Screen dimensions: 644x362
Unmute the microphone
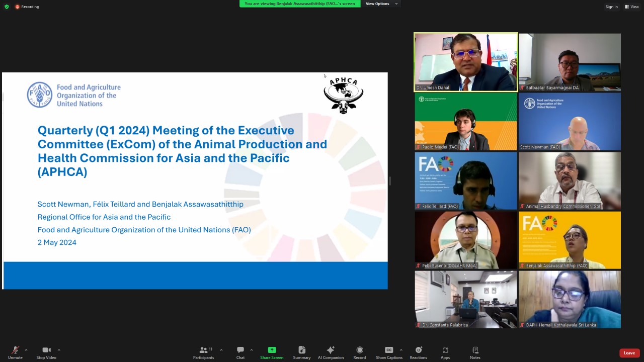(15, 352)
